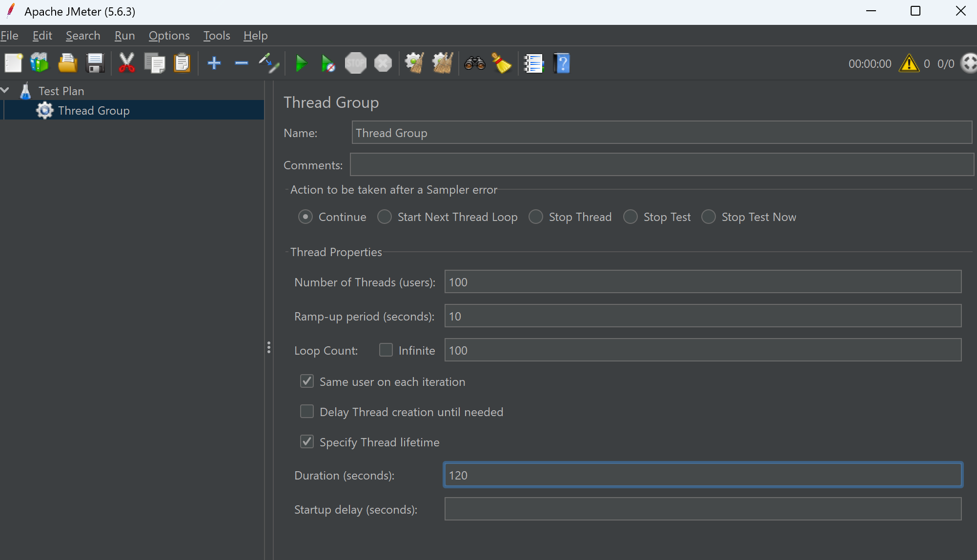The width and height of the screenshot is (977, 560).
Task: Select the Stop Thread radio button
Action: tap(536, 217)
